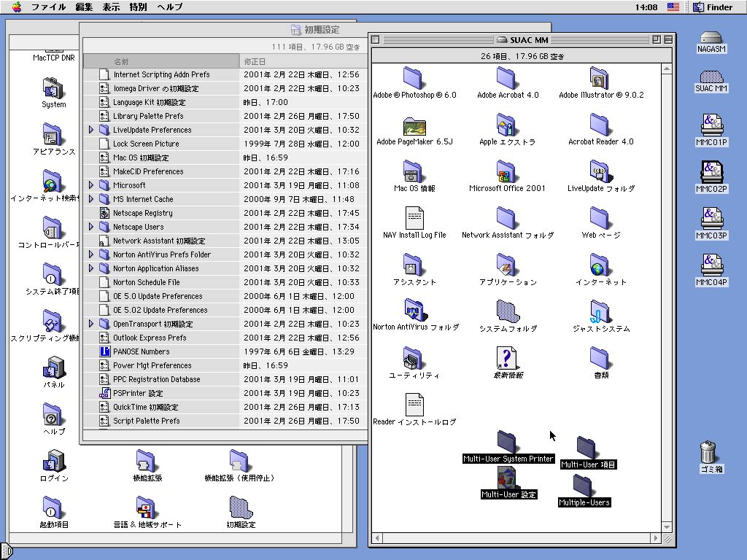Viewport: 747px width, 560px height.
Task: Select the Microsoft Office 2001 folder icon
Action: 506,171
